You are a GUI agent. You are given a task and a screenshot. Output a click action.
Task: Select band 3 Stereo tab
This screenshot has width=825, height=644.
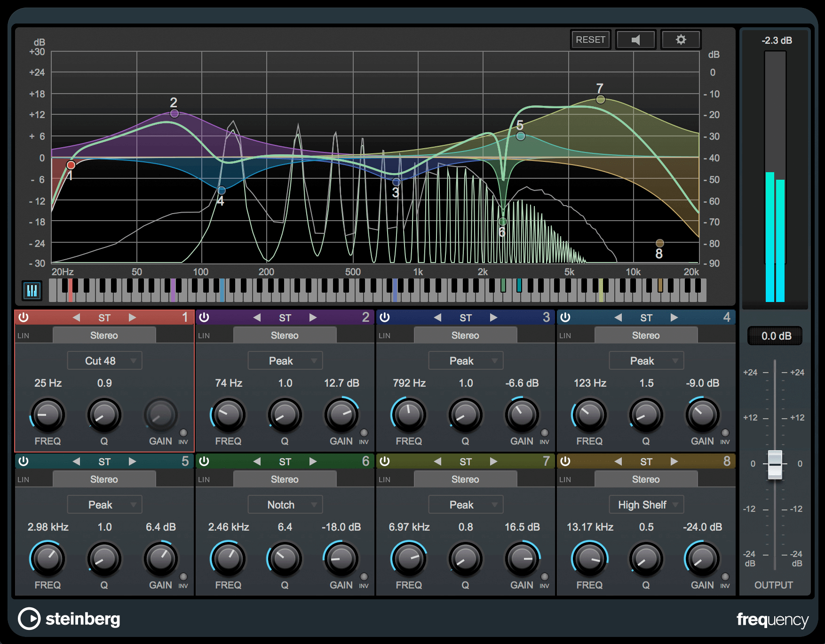click(x=466, y=335)
